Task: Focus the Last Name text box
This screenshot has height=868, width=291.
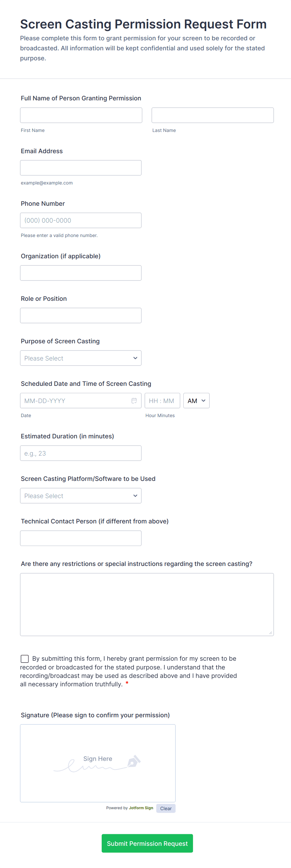Action: pyautogui.click(x=212, y=115)
